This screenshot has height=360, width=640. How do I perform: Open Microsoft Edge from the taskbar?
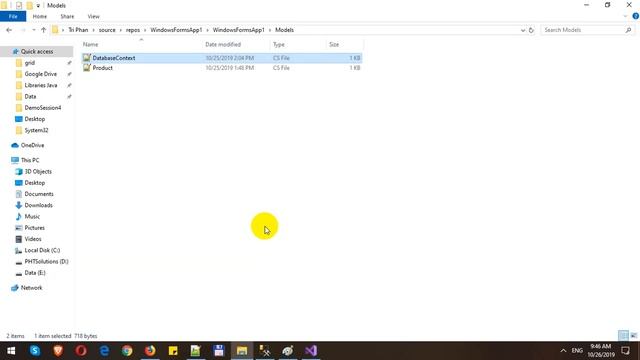pyautogui.click(x=104, y=351)
